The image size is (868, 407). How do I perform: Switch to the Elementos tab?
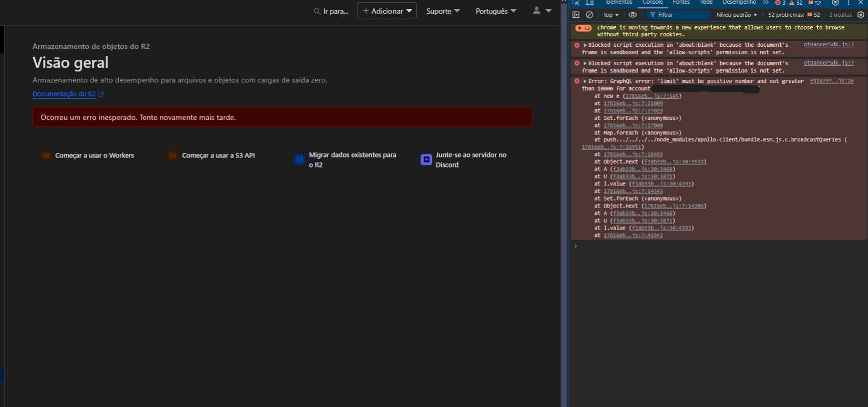pos(619,3)
